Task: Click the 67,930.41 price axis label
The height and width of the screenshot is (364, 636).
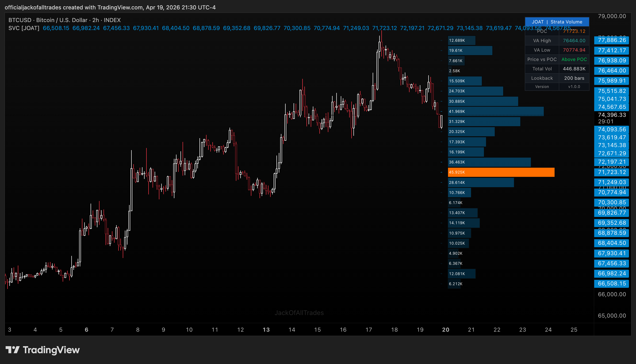Action: point(612,254)
